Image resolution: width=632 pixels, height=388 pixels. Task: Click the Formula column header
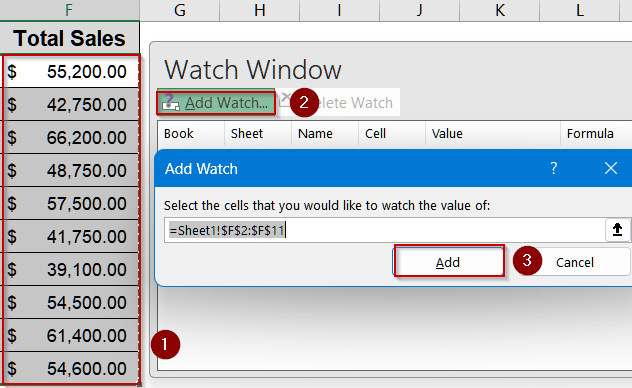point(596,133)
